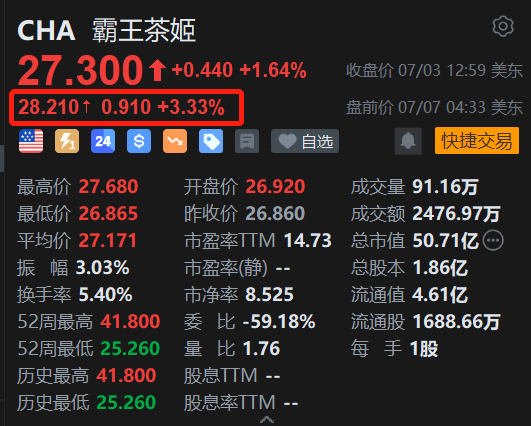Screen dimensions: 531x426
Task: Click the CHA ticker symbol
Action: pyautogui.click(x=46, y=30)
